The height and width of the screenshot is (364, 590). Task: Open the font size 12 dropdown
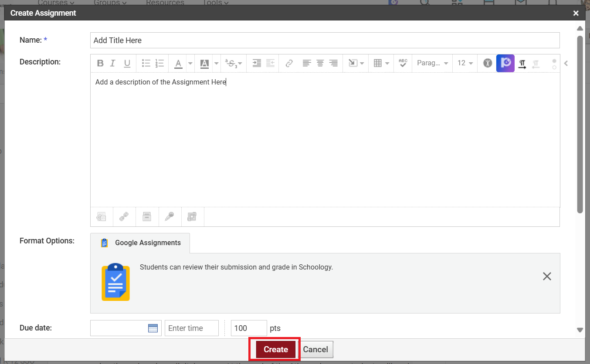coord(465,64)
